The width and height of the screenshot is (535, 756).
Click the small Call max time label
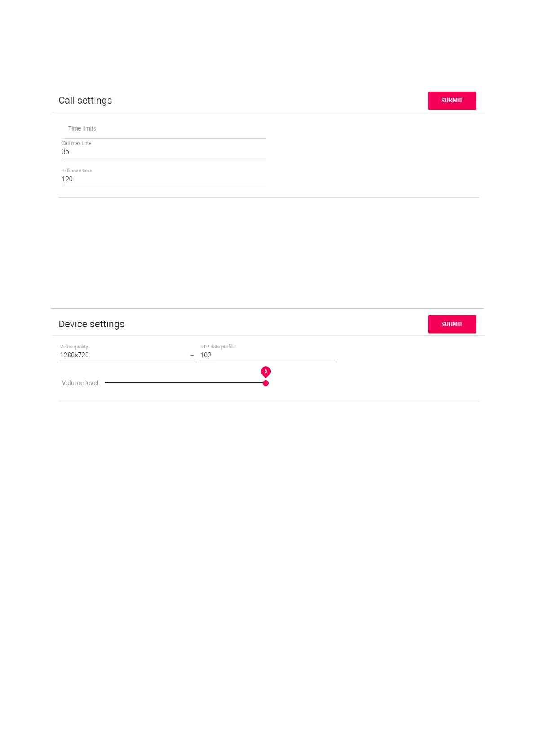[76, 143]
